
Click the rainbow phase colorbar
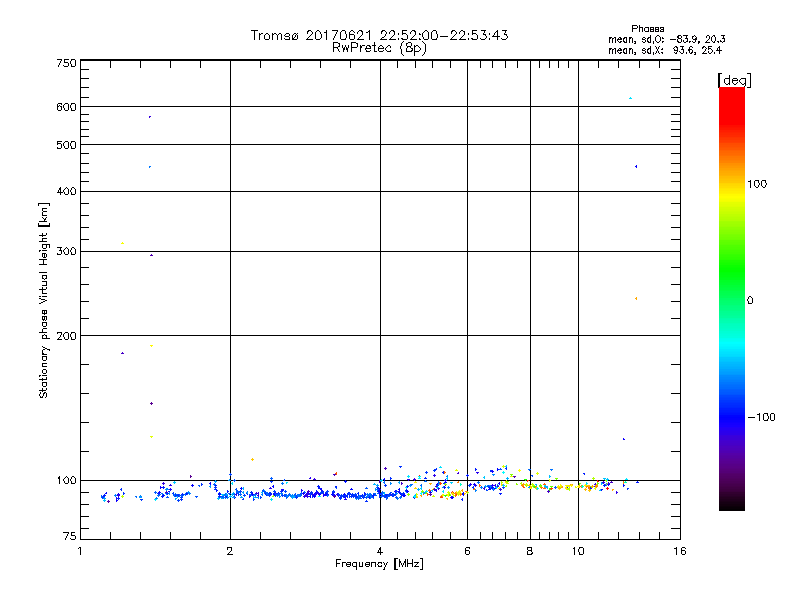pyautogui.click(x=732, y=298)
